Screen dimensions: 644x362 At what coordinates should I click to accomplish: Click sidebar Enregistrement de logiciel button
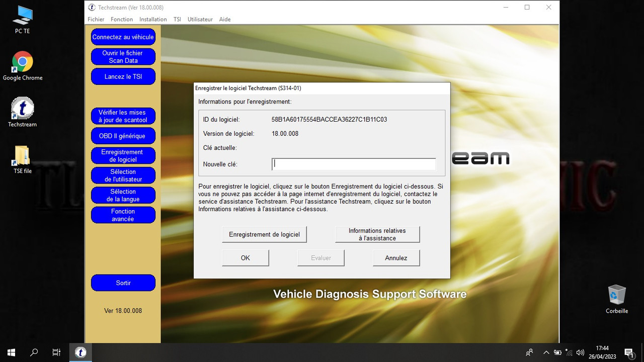[x=123, y=156]
